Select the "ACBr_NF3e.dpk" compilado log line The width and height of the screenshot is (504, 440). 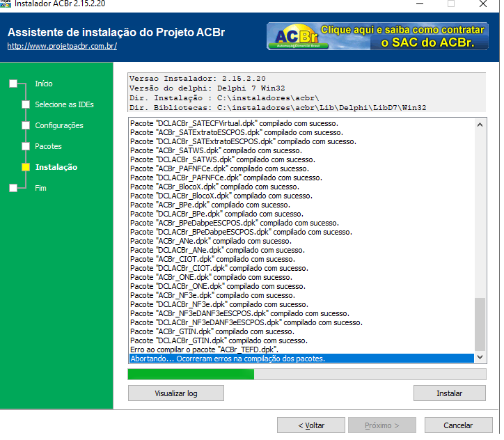click(301, 295)
